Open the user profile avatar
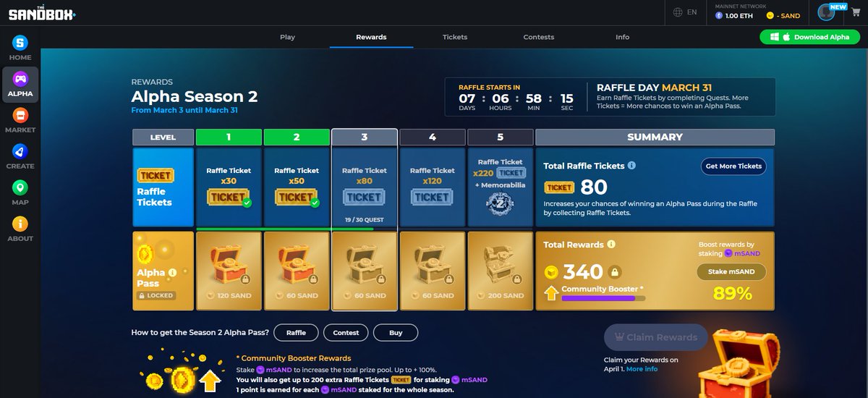868x398 pixels. [826, 12]
